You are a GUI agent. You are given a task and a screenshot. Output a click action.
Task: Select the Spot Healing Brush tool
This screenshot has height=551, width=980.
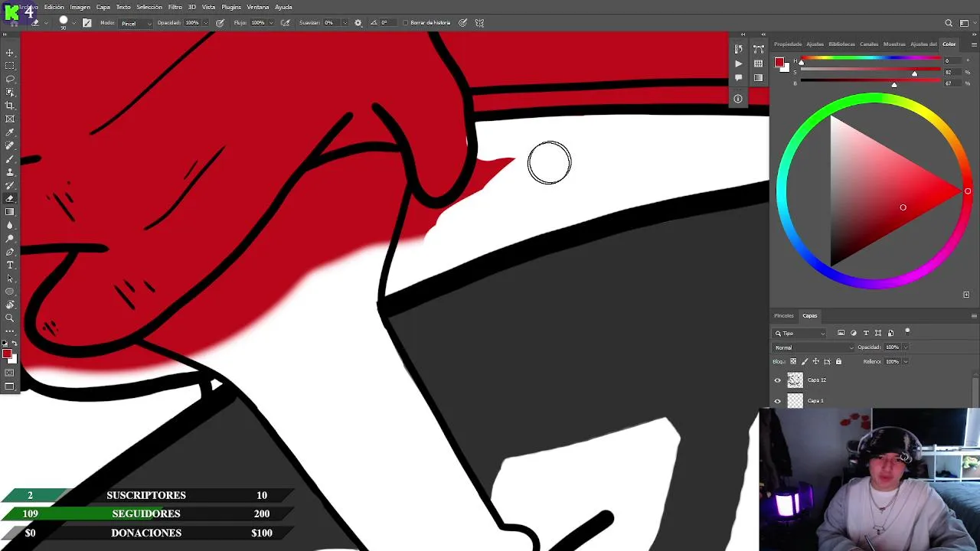point(10,145)
